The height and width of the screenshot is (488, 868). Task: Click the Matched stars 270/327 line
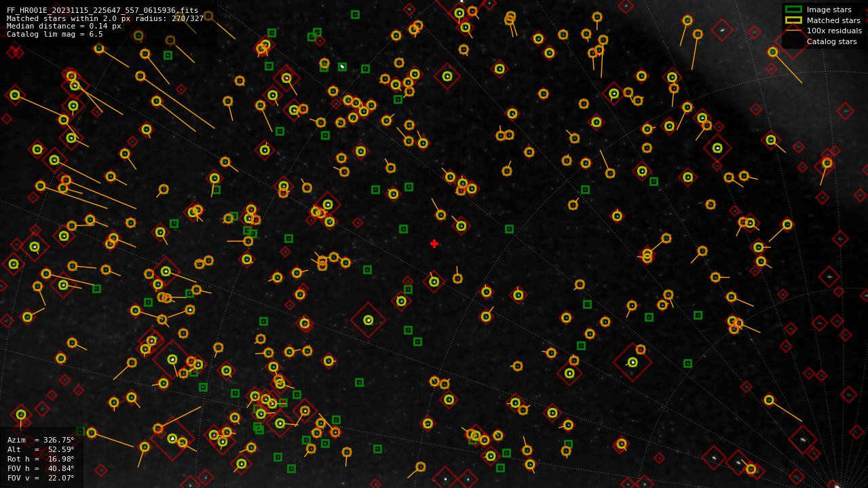click(x=105, y=18)
